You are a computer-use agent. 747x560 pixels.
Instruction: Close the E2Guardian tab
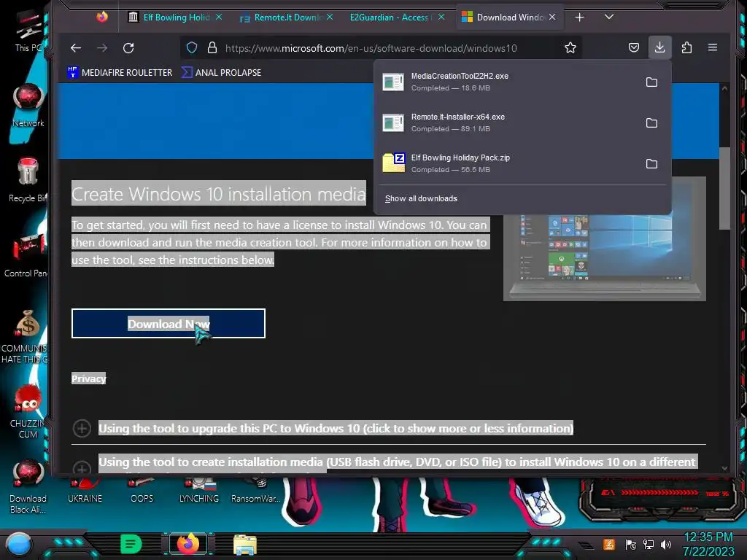point(441,17)
